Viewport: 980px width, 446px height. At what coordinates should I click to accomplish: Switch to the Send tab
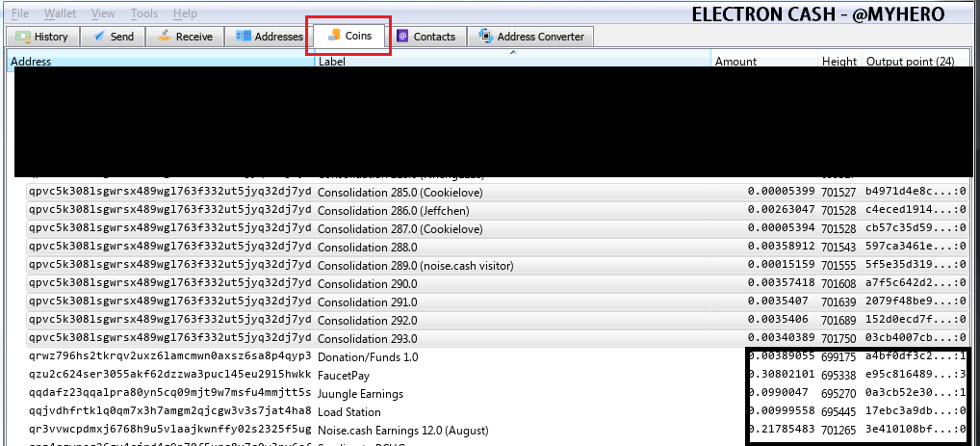(x=114, y=37)
